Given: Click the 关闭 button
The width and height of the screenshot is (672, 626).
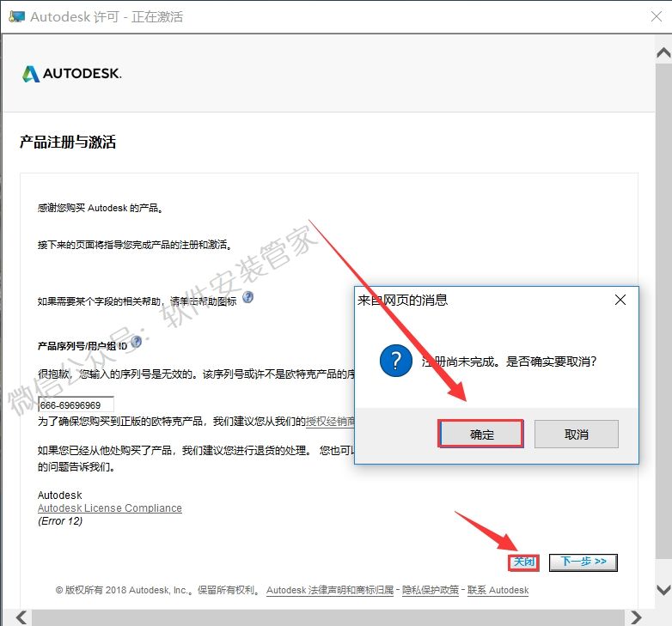Looking at the screenshot, I should [x=523, y=562].
